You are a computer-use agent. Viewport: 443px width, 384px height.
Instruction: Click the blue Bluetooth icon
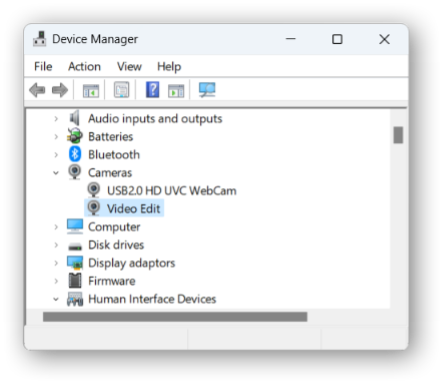click(x=75, y=154)
